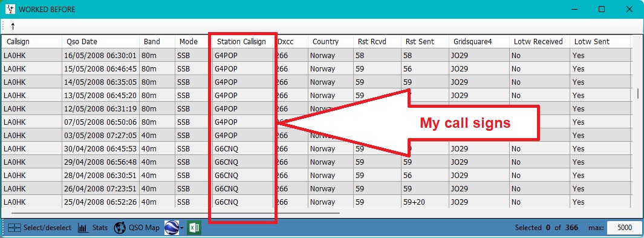Screen dimensions: 644x238
Task: Sort by Gridsquare4 column header
Action: coord(478,42)
